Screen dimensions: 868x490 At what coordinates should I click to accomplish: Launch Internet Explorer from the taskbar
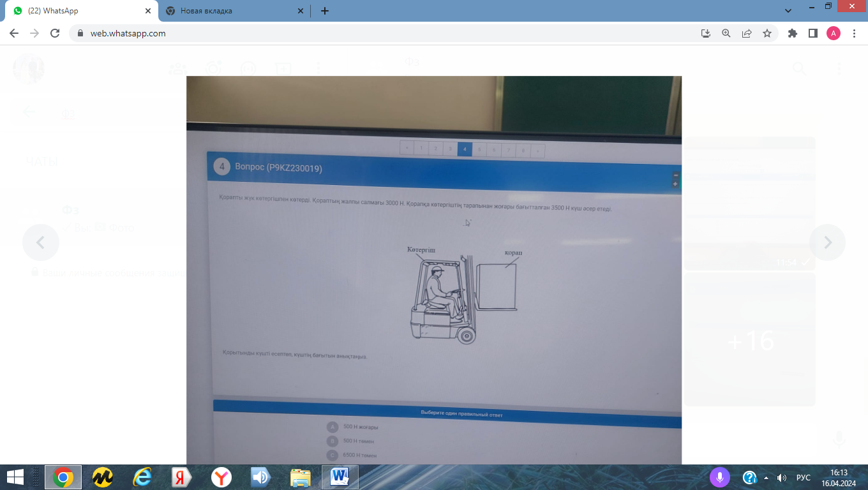coord(142,477)
